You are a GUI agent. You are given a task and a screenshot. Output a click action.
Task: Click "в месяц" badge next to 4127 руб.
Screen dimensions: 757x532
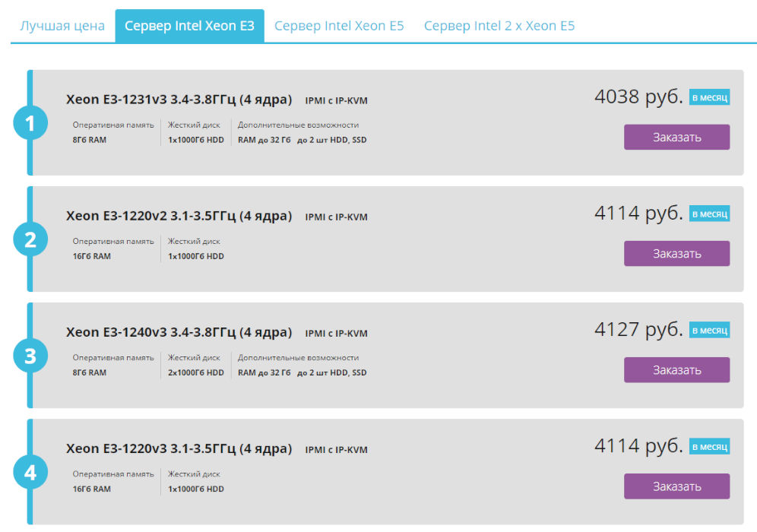709,331
